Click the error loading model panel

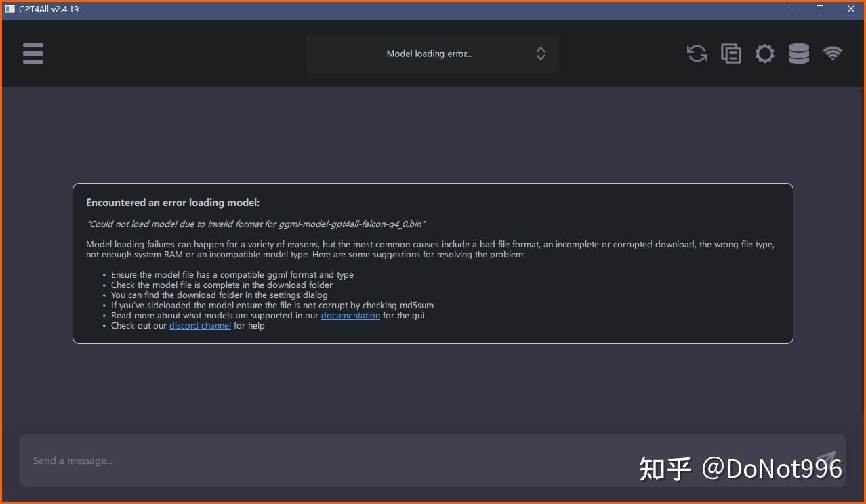tap(432, 264)
